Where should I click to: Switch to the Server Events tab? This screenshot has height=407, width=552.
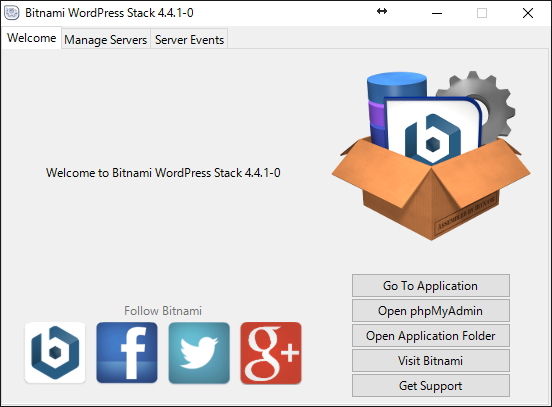(x=189, y=39)
